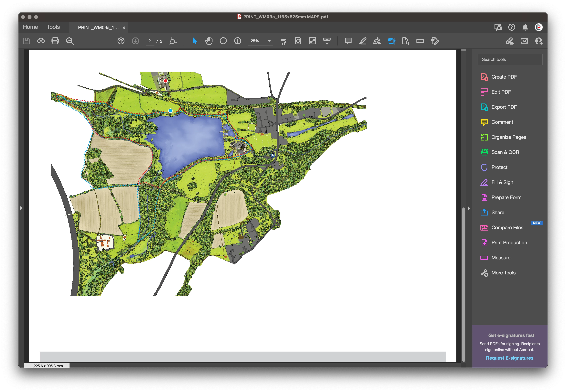Open the notifications bell
The width and height of the screenshot is (566, 392).
525,27
